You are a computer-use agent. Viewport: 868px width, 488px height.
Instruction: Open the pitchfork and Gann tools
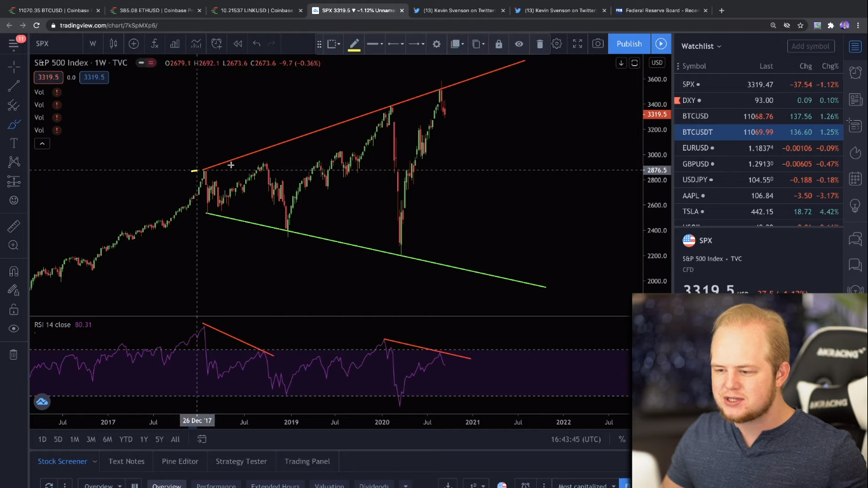13,105
